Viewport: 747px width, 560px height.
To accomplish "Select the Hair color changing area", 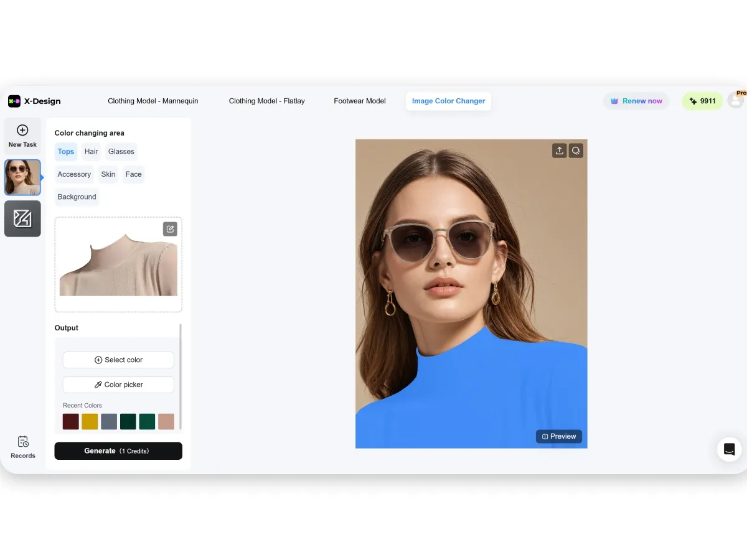I will coord(92,151).
